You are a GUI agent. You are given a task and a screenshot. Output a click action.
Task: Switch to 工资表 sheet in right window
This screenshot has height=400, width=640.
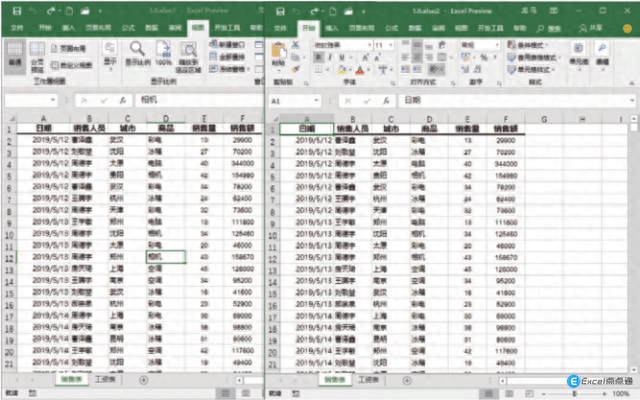click(368, 380)
